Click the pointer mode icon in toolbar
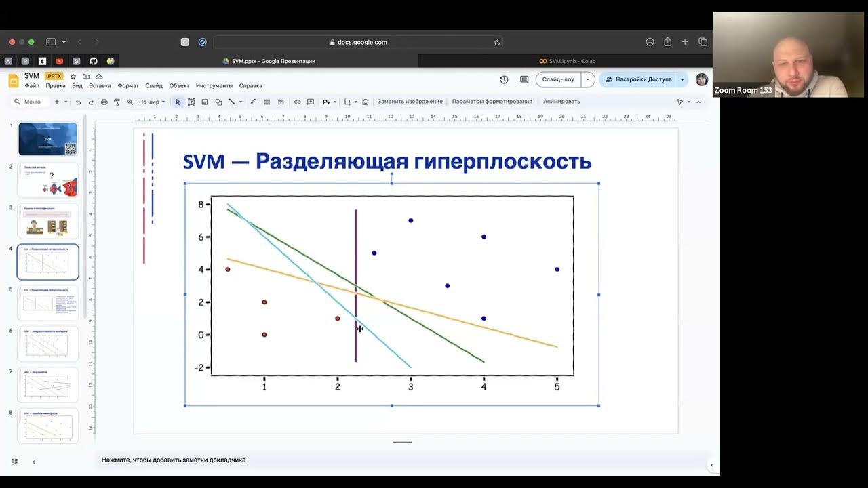Viewport: 868px width, 488px height. point(680,102)
